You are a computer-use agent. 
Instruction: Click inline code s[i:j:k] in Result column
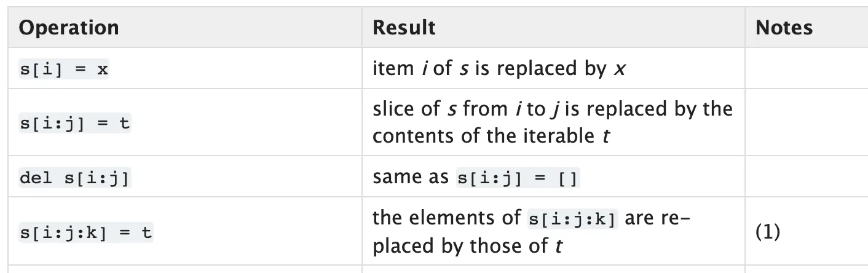click(x=573, y=220)
